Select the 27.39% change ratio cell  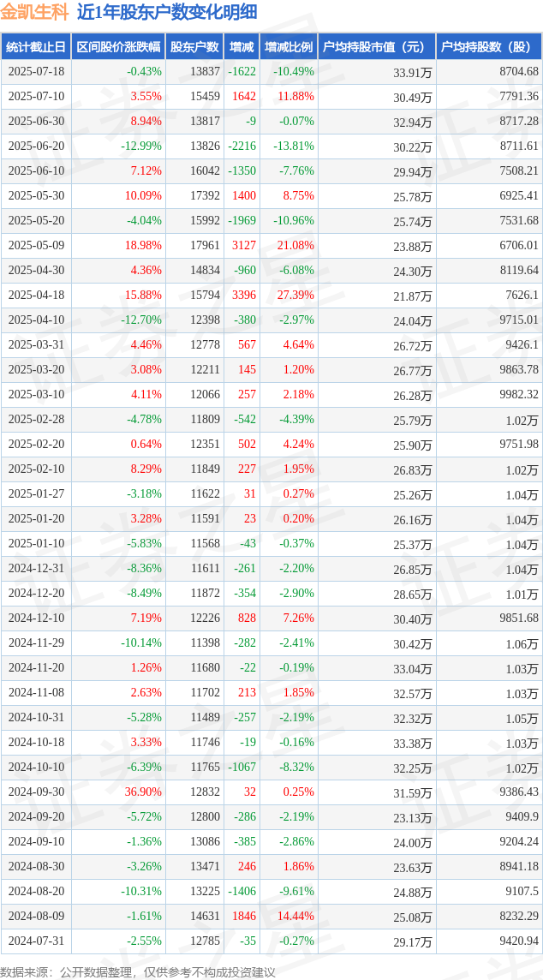click(295, 296)
